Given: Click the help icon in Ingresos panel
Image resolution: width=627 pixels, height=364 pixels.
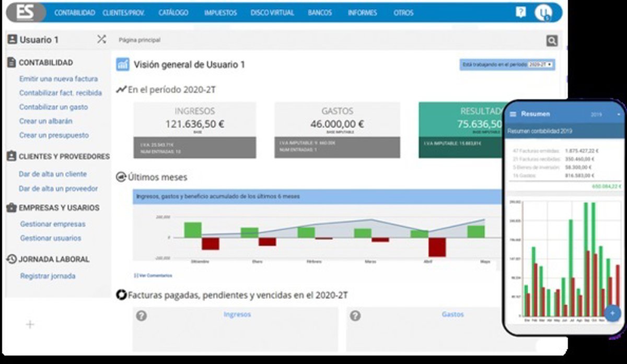Looking at the screenshot, I should (x=141, y=315).
